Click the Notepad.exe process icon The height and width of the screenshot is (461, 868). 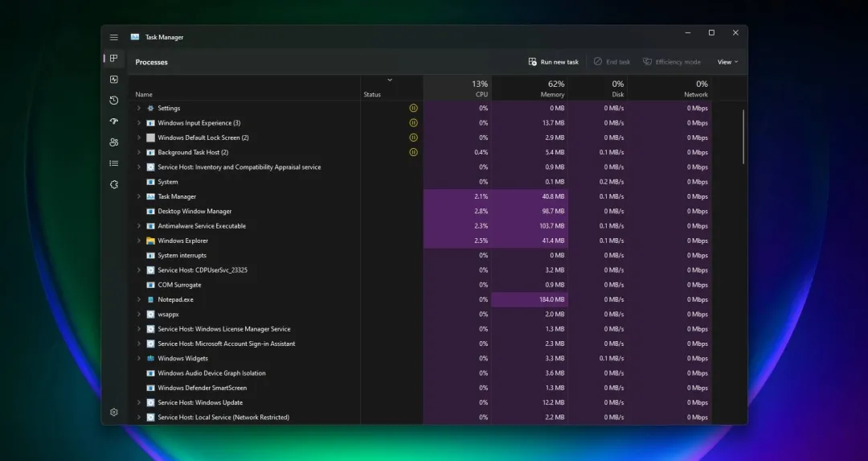pyautogui.click(x=150, y=300)
